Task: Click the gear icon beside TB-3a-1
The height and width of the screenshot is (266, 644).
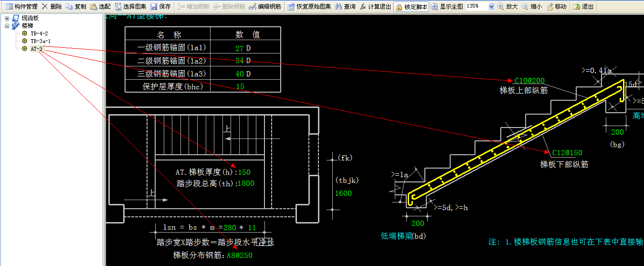Action: 24,41
